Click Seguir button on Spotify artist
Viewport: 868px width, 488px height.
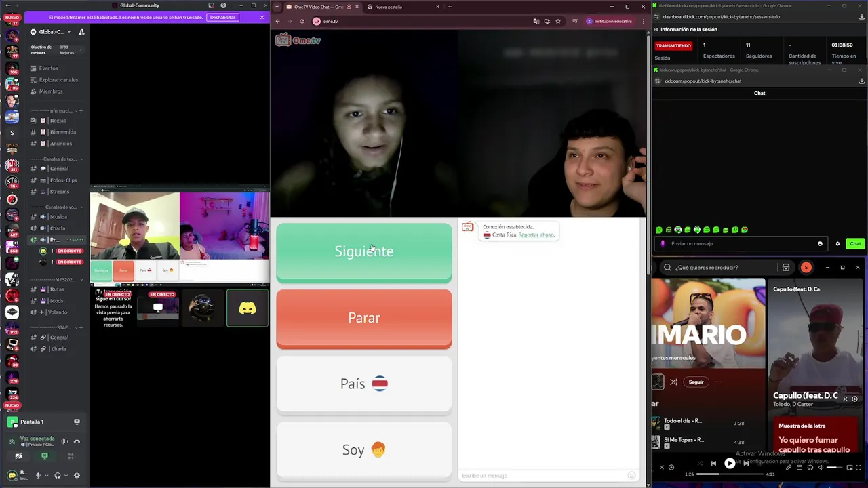[x=696, y=382]
